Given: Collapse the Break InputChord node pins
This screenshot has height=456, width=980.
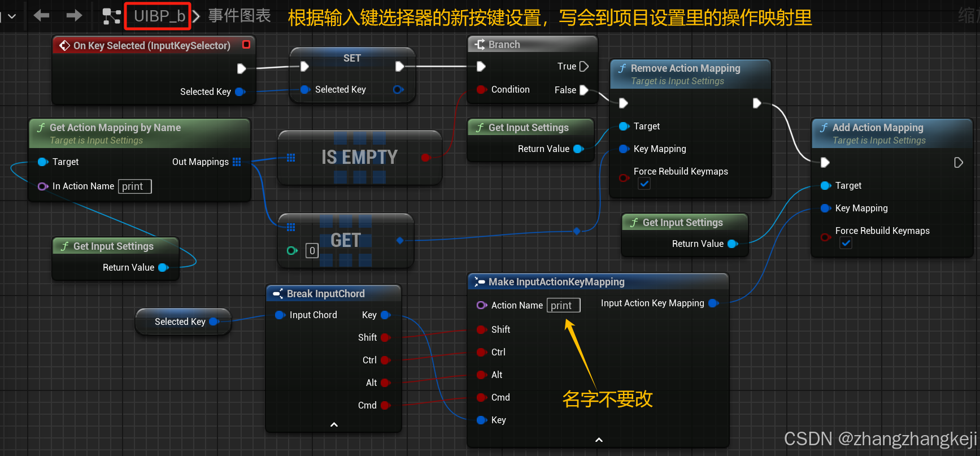Looking at the screenshot, I should click(334, 424).
